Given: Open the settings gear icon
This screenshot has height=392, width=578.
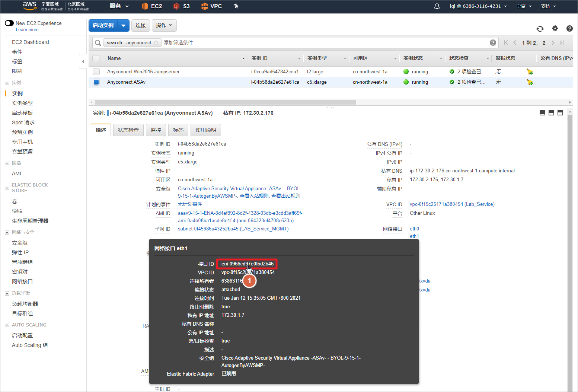Looking at the screenshot, I should [x=555, y=28].
